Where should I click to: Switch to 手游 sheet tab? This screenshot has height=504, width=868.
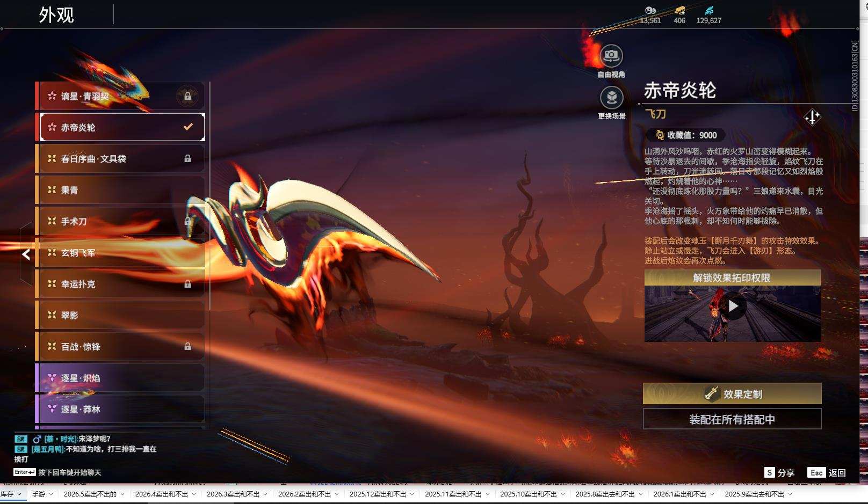[x=39, y=494]
